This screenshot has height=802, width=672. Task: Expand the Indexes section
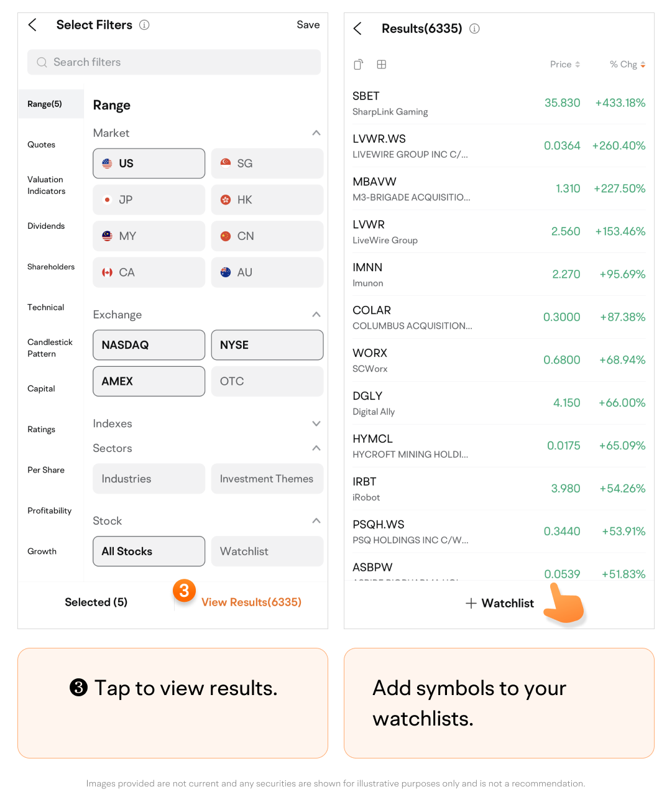[316, 423]
